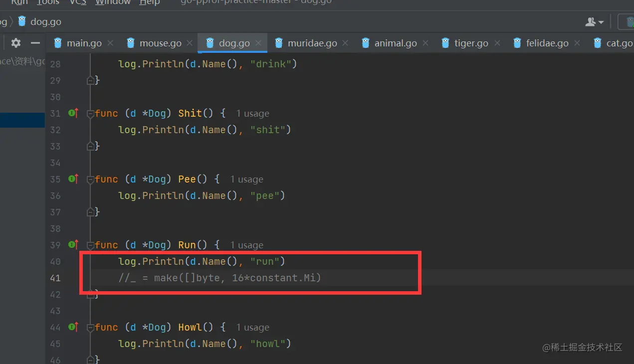Click dog.go in the breadcrumb bar
634x364 pixels.
pos(46,21)
